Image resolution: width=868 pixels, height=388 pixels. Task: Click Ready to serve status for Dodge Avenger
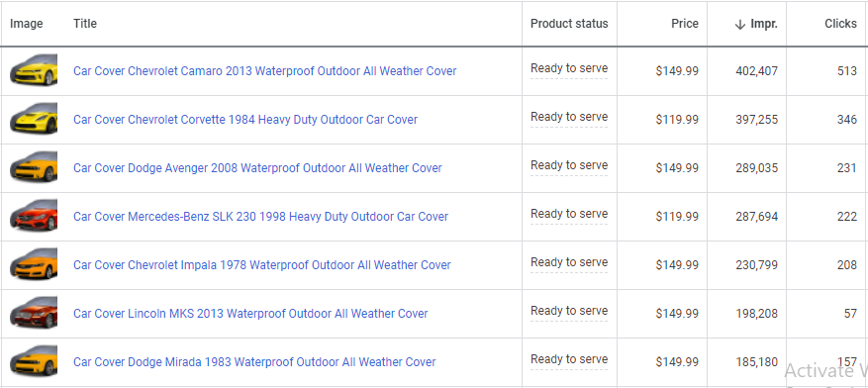[x=569, y=165]
